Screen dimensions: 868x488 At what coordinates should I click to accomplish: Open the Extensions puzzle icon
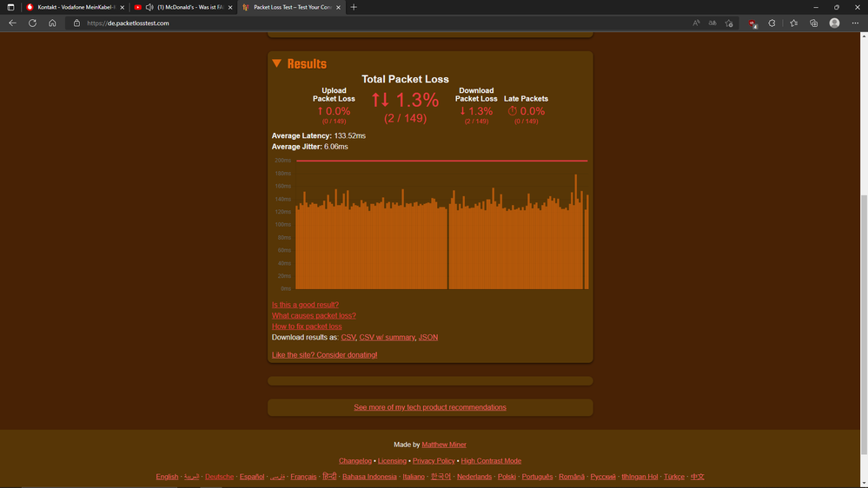tap(772, 23)
